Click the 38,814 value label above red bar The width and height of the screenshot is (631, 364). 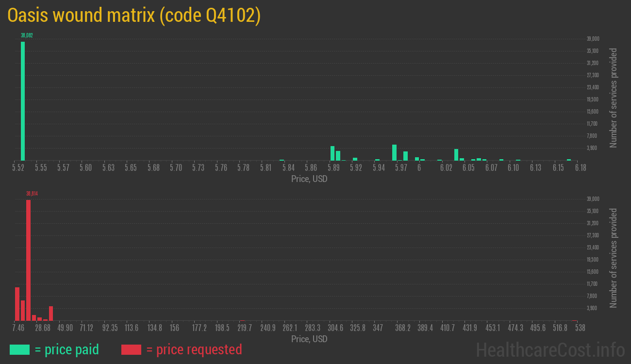coord(32,194)
